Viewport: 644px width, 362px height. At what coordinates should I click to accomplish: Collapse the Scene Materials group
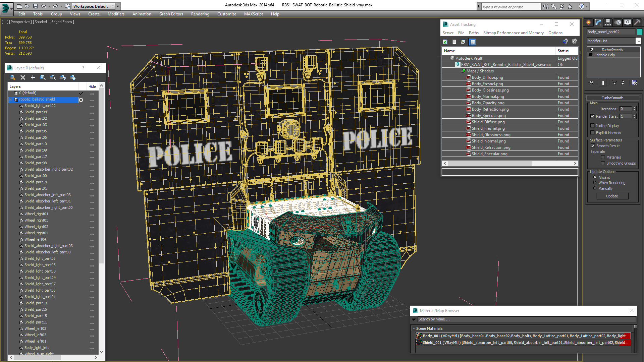414,328
